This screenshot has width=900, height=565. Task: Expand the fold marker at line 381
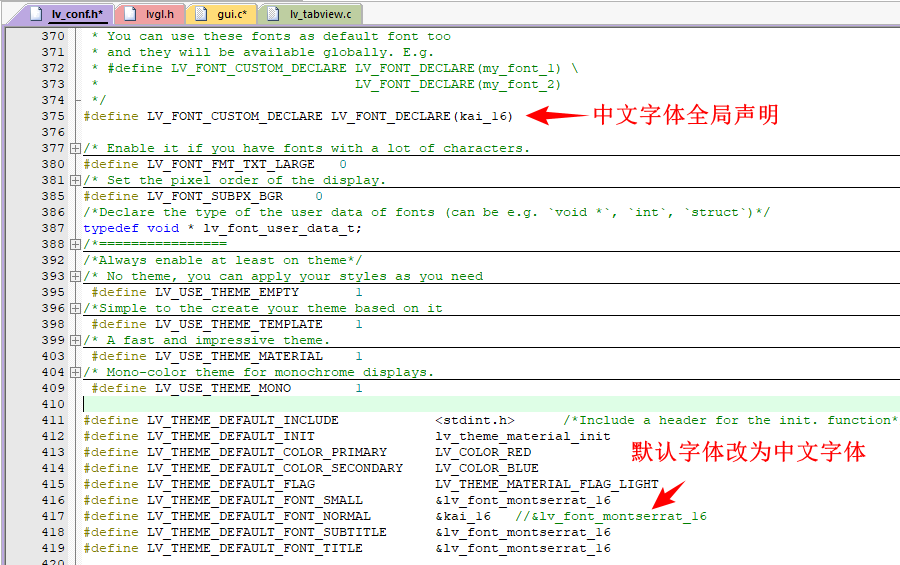75,180
